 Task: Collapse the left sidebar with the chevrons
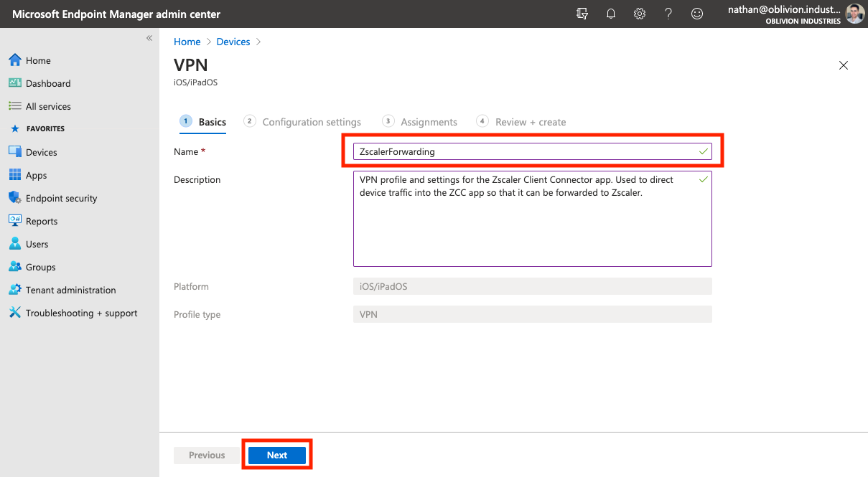(149, 38)
